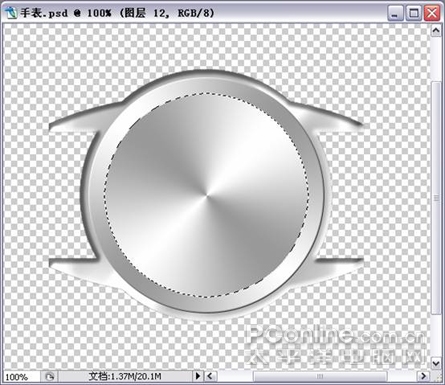
Task: Click the horizontal scrollbar right arrow
Action: pyautogui.click(x=423, y=376)
